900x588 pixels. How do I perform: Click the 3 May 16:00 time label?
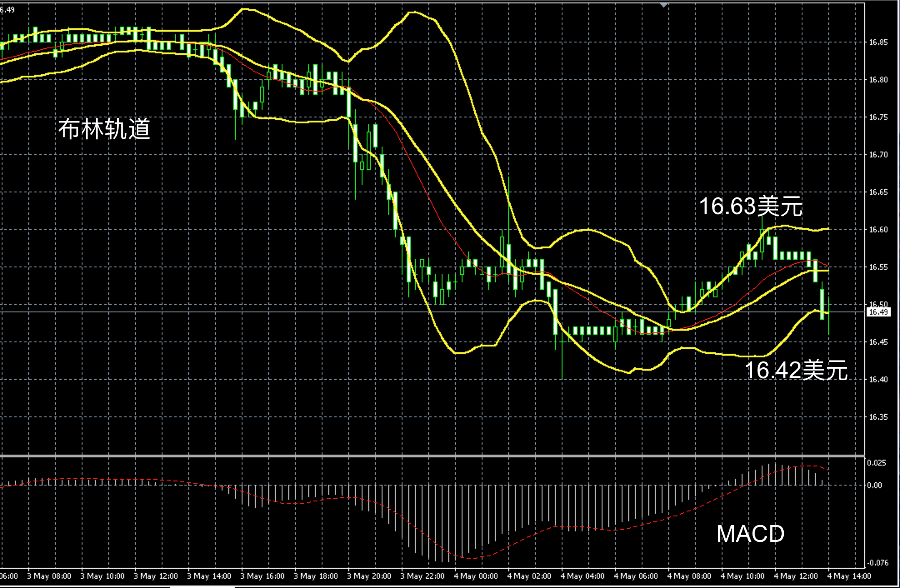(x=262, y=576)
